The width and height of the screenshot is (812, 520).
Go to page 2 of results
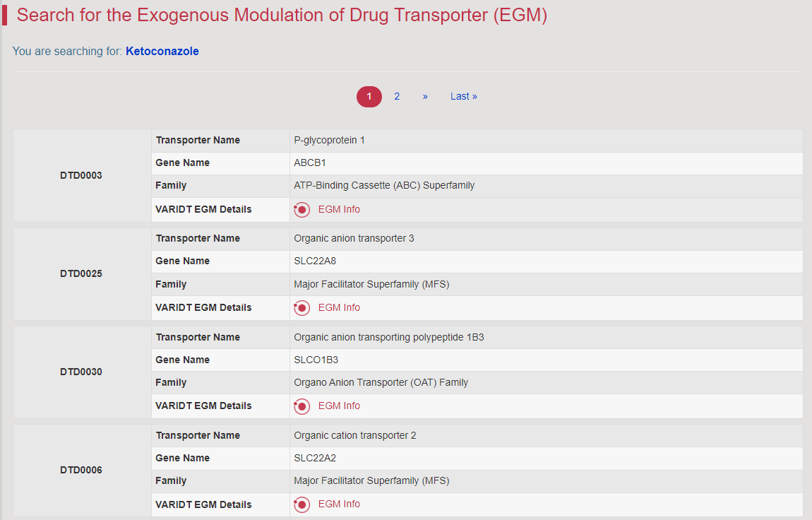click(397, 96)
